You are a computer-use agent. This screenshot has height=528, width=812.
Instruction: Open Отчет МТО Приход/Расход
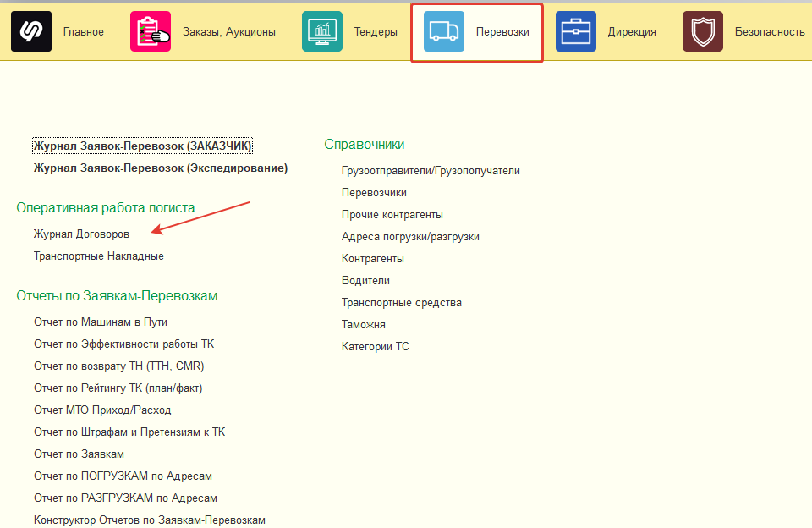click(102, 410)
